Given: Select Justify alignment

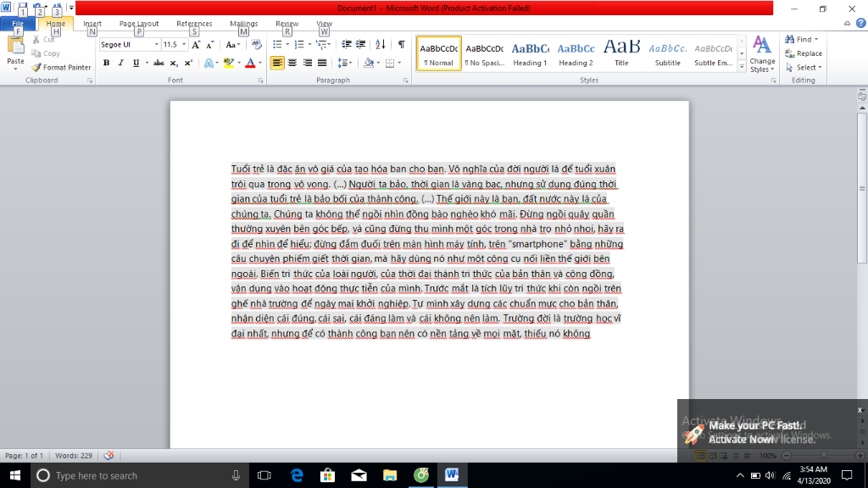Looking at the screenshot, I should tap(322, 63).
